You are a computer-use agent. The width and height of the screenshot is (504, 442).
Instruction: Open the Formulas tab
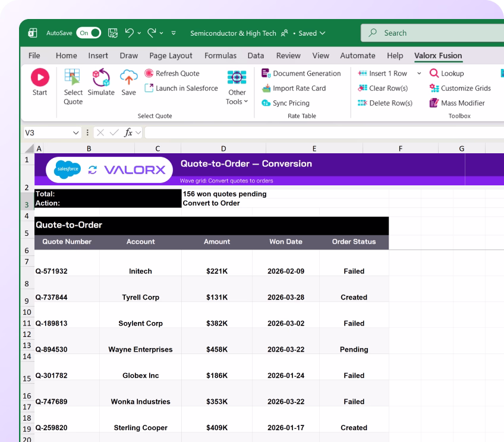tap(220, 56)
